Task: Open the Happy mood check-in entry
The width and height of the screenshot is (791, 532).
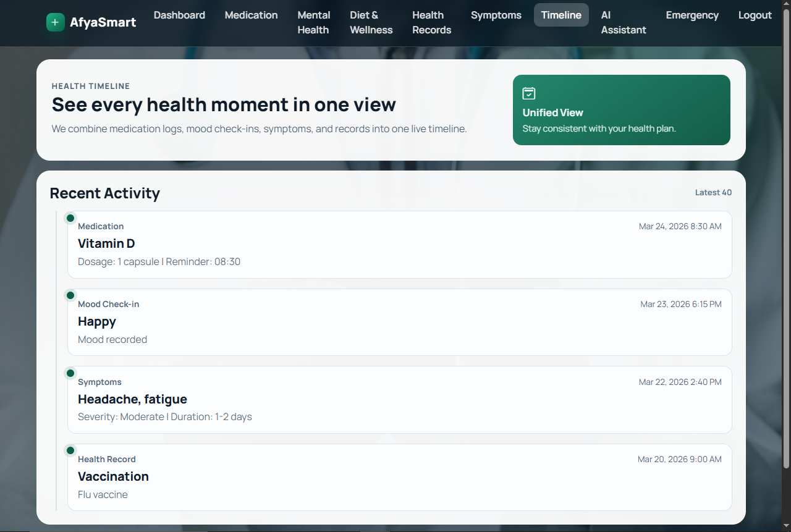Action: (399, 322)
